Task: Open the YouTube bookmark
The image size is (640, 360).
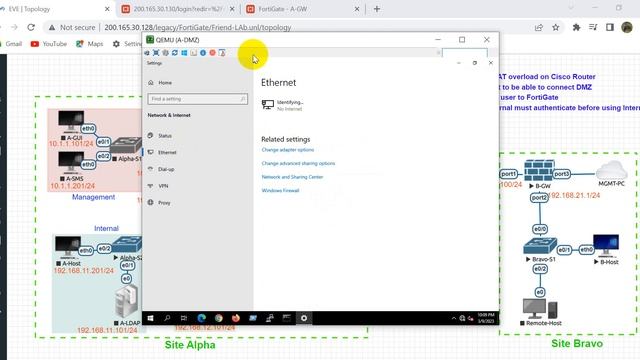Action: (x=49, y=44)
